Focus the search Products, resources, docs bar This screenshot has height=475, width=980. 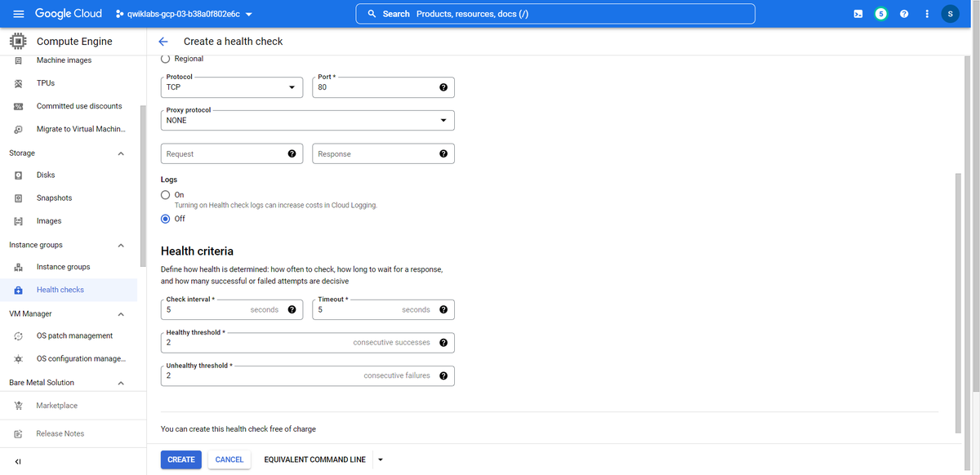tap(555, 14)
